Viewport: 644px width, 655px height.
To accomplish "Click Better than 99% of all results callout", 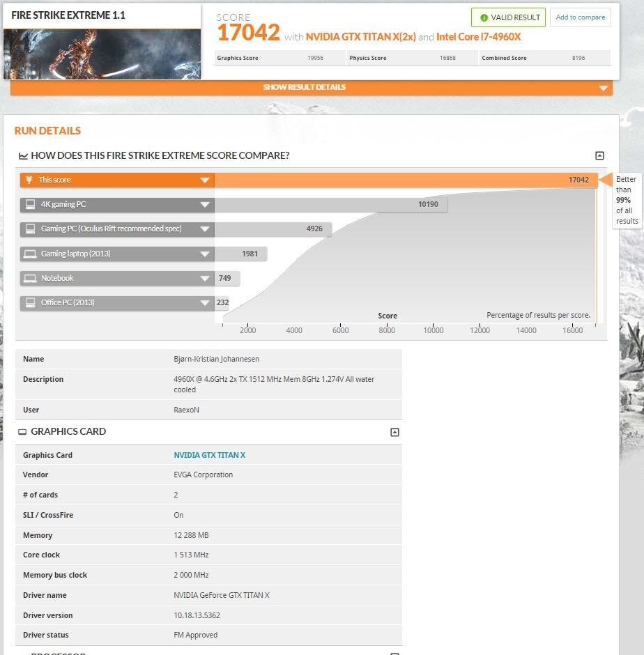I will (x=627, y=200).
